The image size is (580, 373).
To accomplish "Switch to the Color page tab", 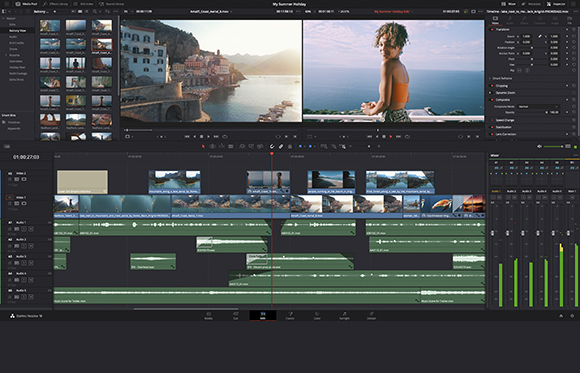I will click(317, 316).
